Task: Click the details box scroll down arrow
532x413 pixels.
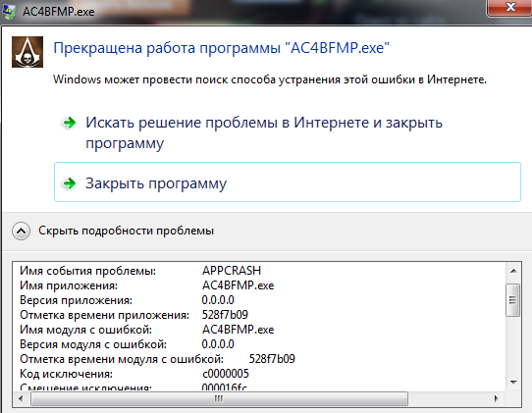Action: 513,383
